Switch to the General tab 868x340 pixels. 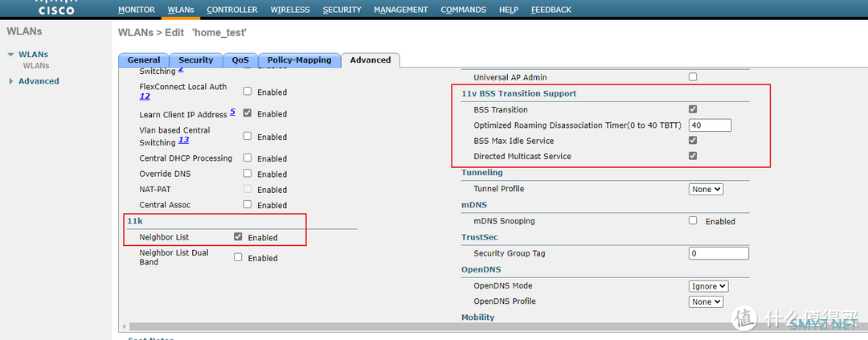[x=144, y=60]
